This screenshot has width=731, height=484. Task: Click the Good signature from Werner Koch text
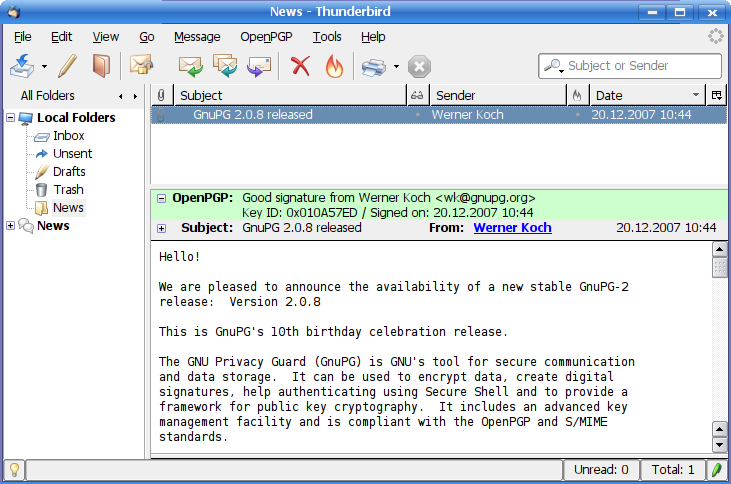389,198
